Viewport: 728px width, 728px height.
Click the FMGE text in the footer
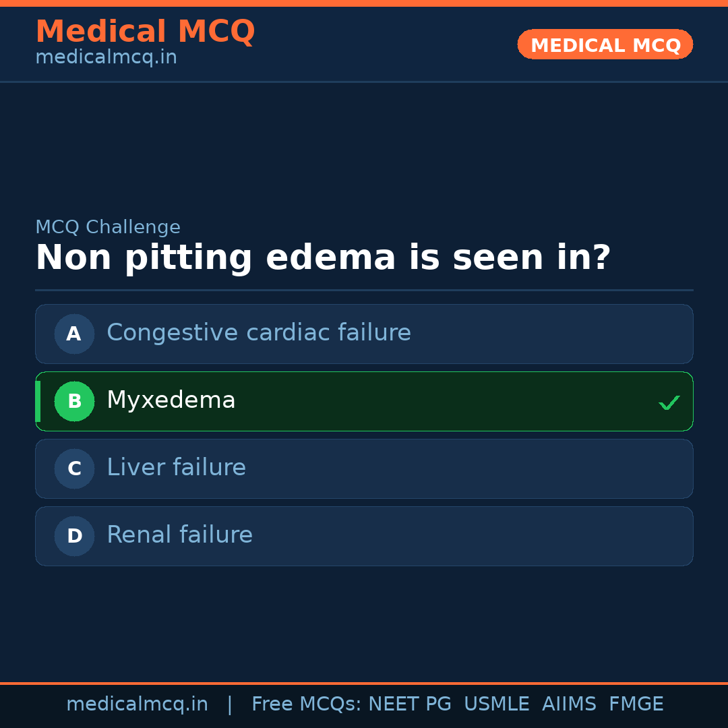[x=636, y=704]
